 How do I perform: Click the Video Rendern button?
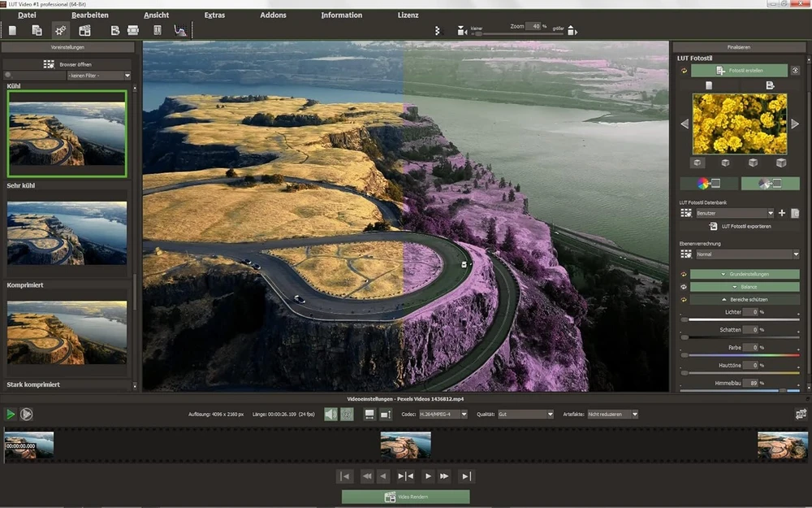405,497
